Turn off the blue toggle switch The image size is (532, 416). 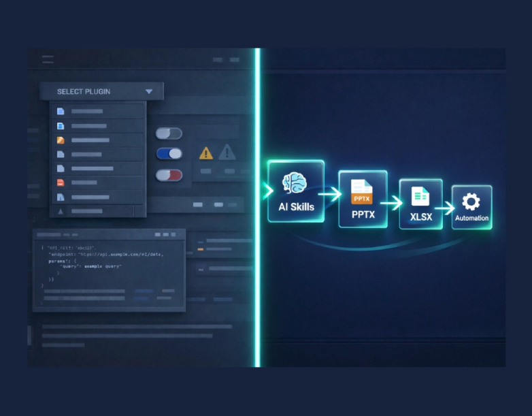(169, 154)
